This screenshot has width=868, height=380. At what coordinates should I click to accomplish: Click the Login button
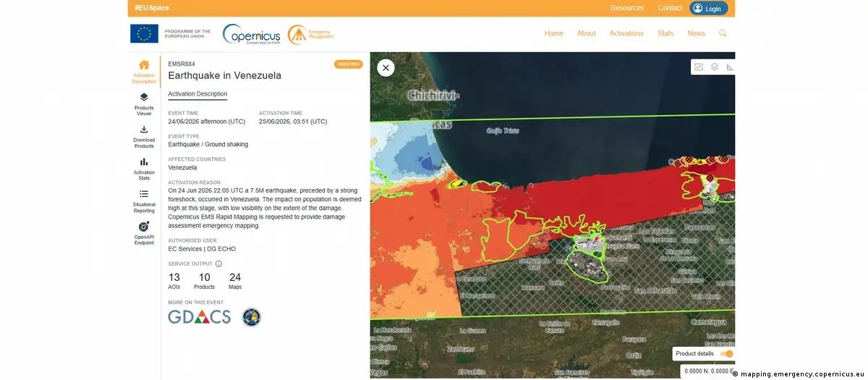point(709,9)
